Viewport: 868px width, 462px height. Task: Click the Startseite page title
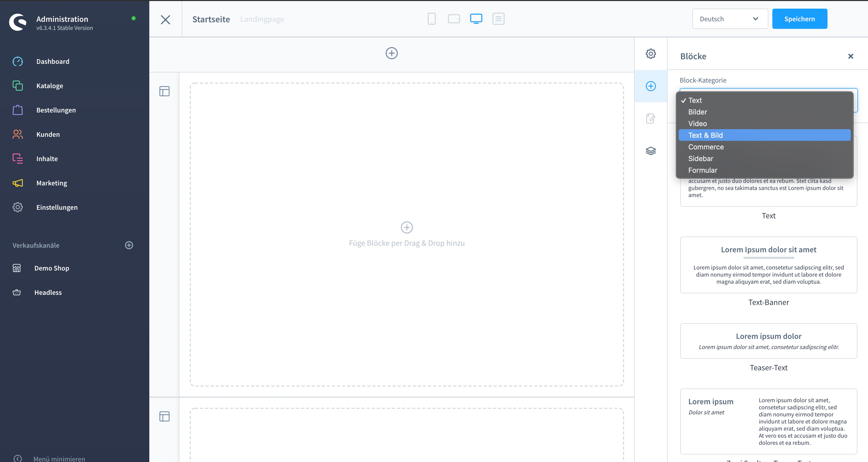click(x=211, y=19)
